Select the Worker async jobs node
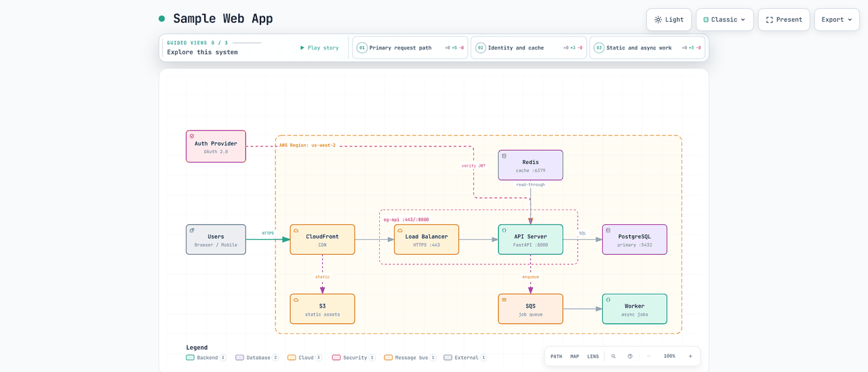The height and width of the screenshot is (372, 868). click(635, 309)
